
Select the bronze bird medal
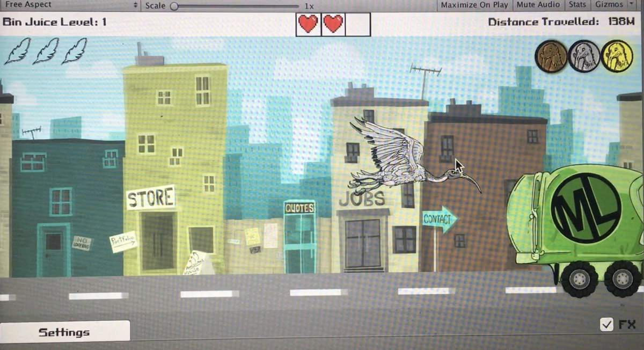tap(551, 56)
